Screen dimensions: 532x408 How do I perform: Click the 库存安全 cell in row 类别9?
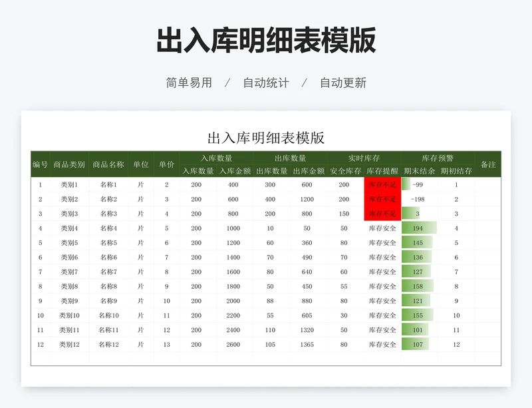(x=382, y=301)
